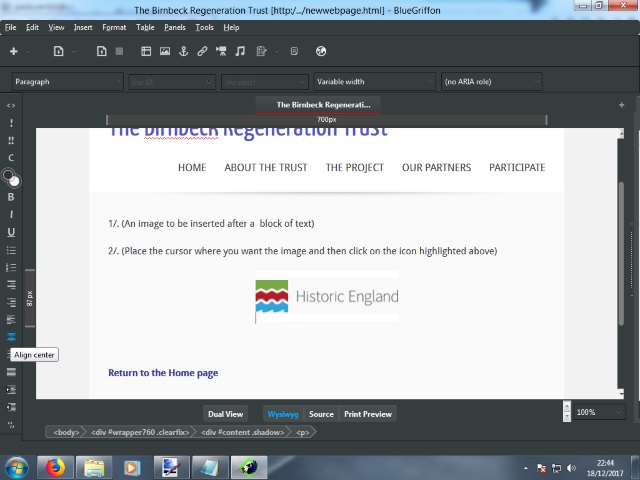Open the Tools menu
640x480 pixels.
pyautogui.click(x=204, y=27)
